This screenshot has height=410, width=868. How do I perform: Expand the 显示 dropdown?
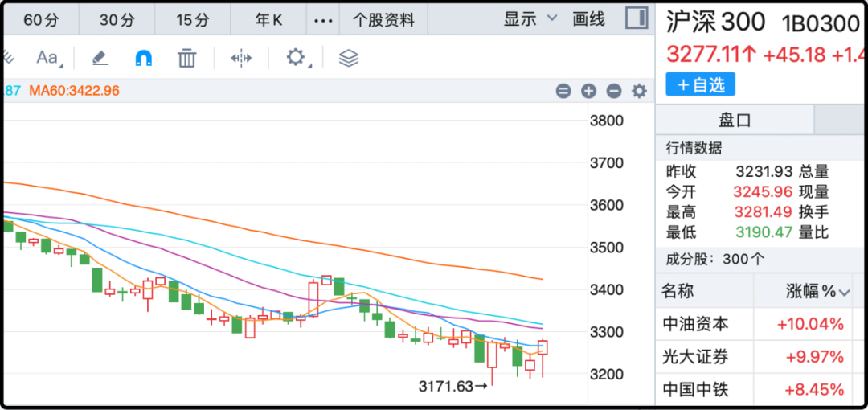[x=530, y=19]
